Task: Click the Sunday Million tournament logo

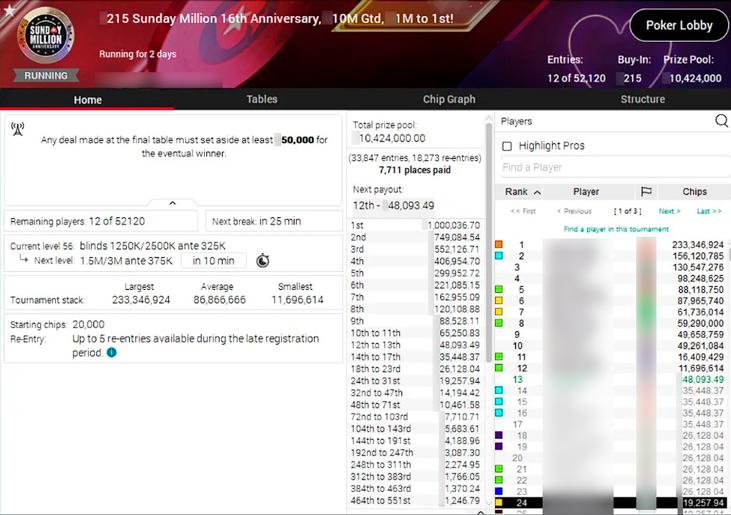Action: point(45,35)
